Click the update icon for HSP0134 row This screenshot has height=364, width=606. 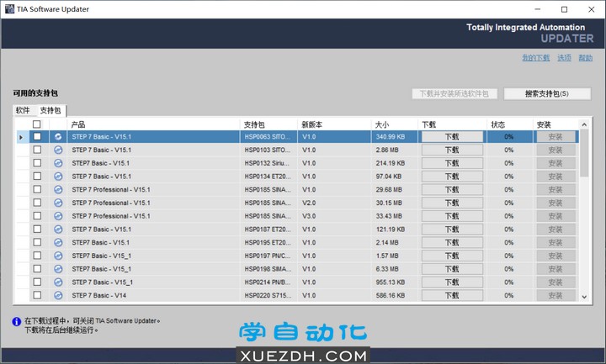tap(58, 177)
